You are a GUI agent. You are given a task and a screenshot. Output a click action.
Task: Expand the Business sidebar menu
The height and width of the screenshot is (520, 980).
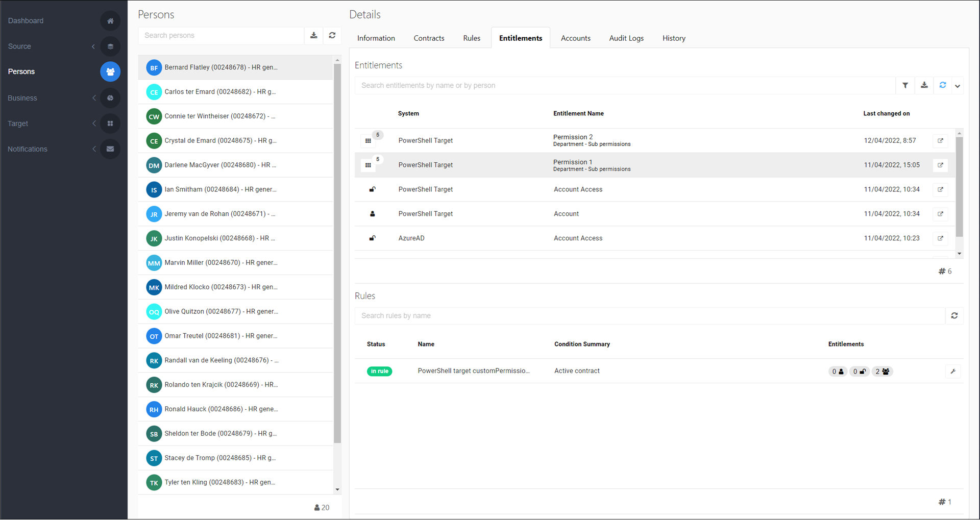(x=94, y=98)
